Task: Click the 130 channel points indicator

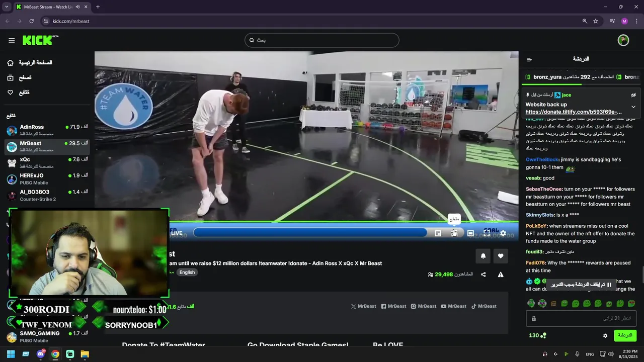Action: [537, 335]
